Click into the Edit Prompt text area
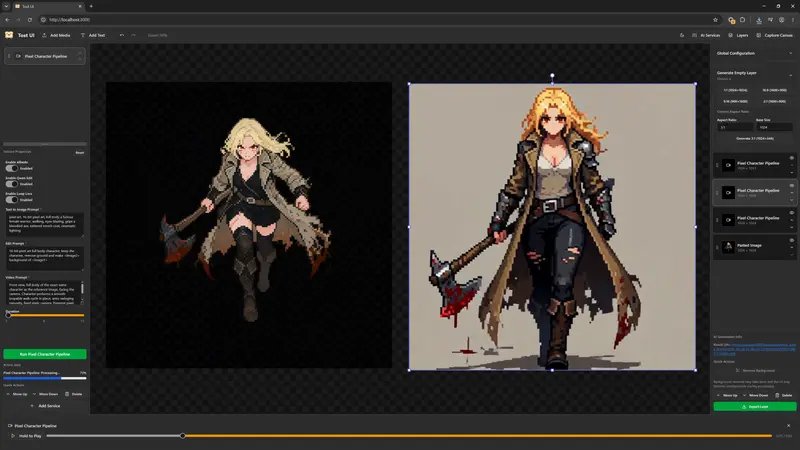The width and height of the screenshot is (800, 450). 44,258
